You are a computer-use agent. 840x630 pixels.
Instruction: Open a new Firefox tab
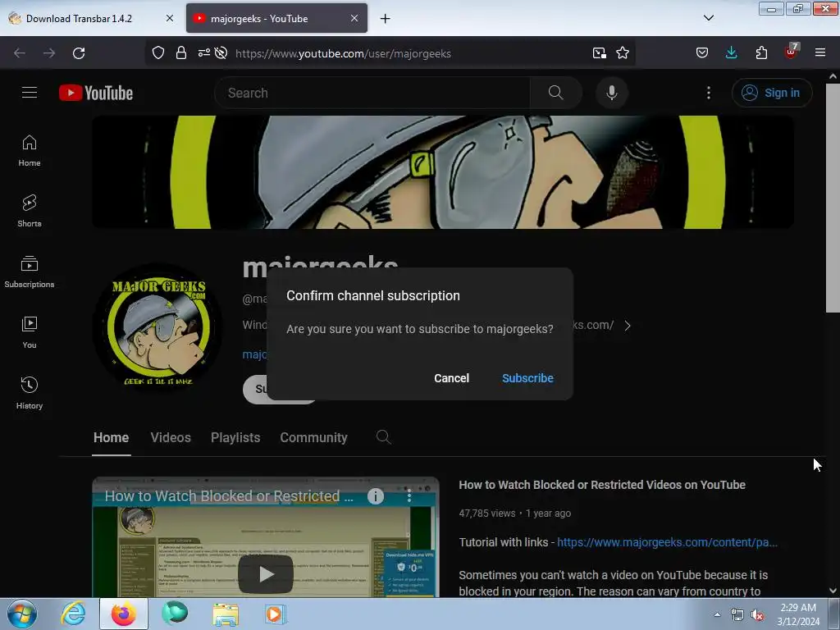tap(386, 19)
